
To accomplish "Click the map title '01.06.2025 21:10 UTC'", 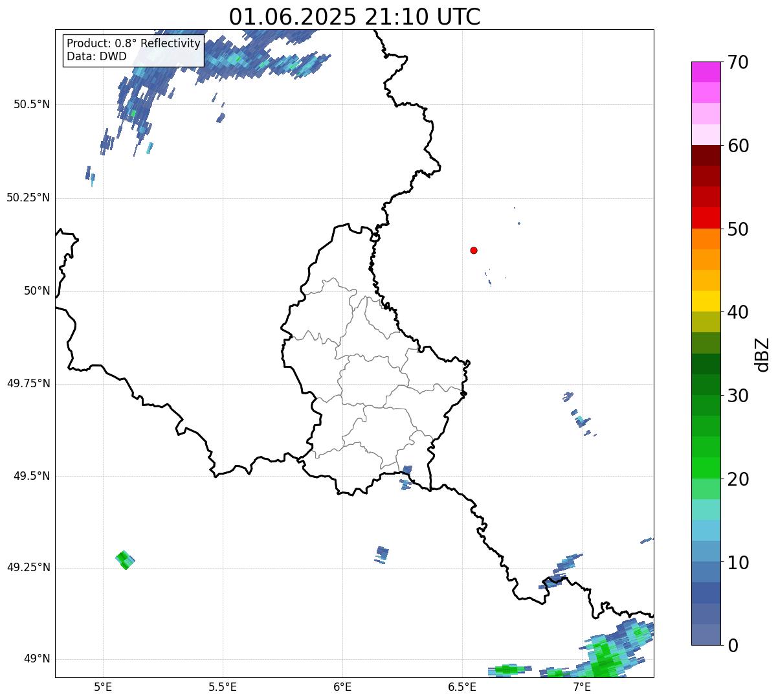I will [355, 17].
